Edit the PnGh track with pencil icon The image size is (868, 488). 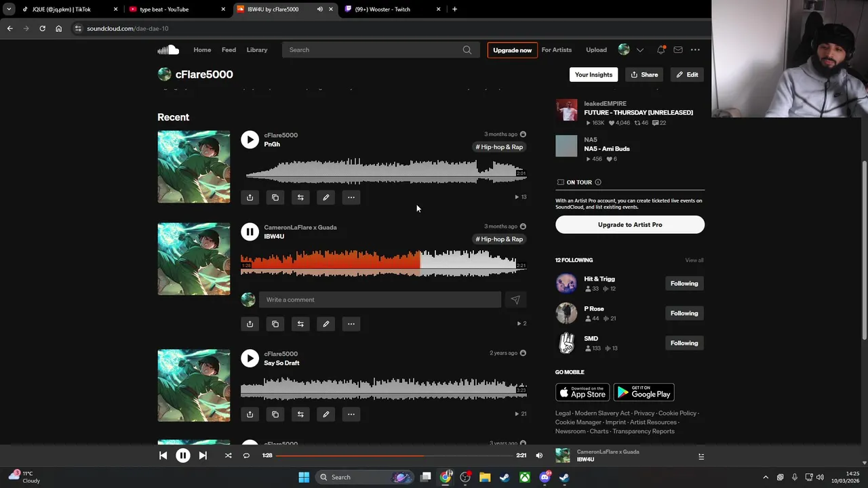(x=326, y=197)
